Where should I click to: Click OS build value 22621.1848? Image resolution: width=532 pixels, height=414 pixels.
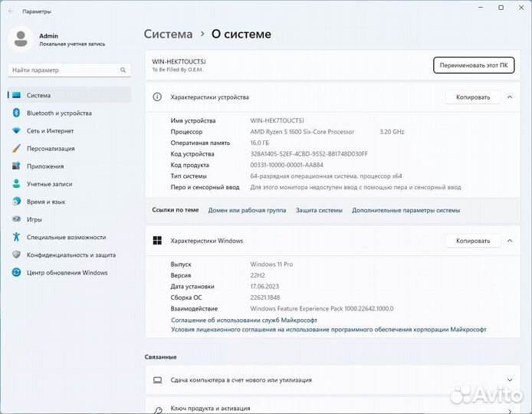coord(265,297)
